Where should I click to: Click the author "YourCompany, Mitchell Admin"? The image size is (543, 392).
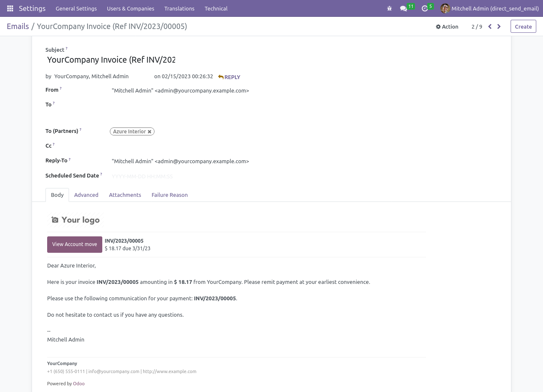(91, 76)
